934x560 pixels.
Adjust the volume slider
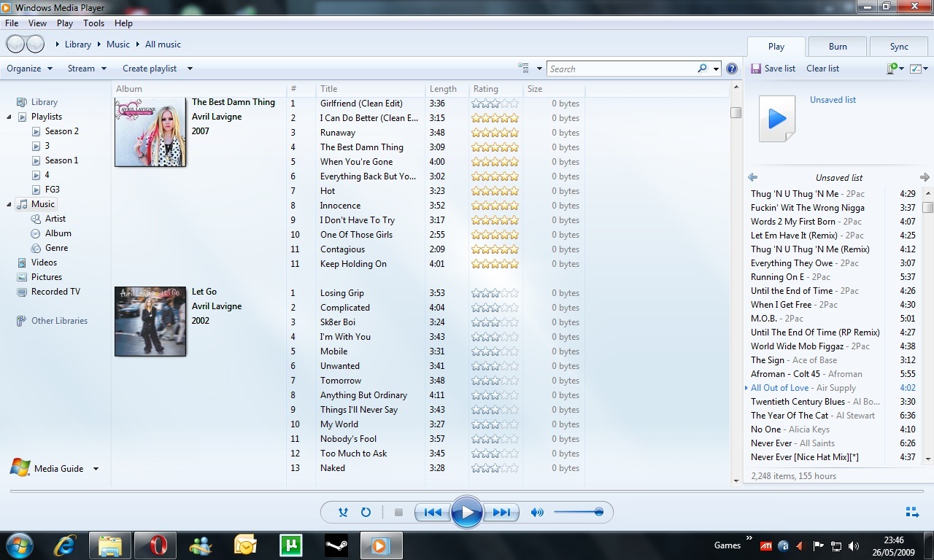pyautogui.click(x=579, y=513)
